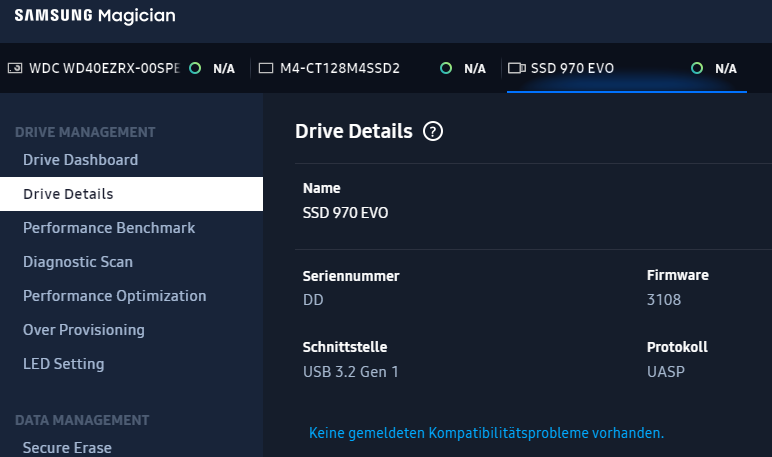
Task: Click the N/A status of M4-CT128M4SSD2
Action: [x=475, y=68]
